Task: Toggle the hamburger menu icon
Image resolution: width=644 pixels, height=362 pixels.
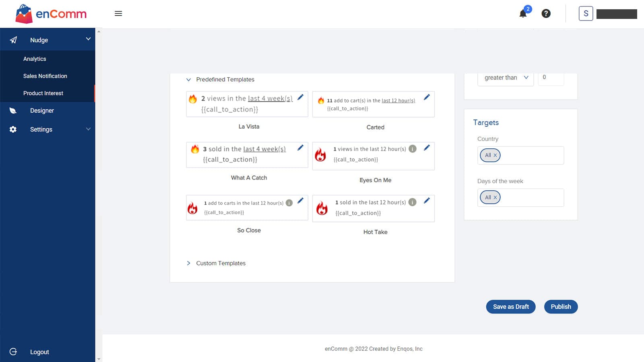Action: click(118, 13)
